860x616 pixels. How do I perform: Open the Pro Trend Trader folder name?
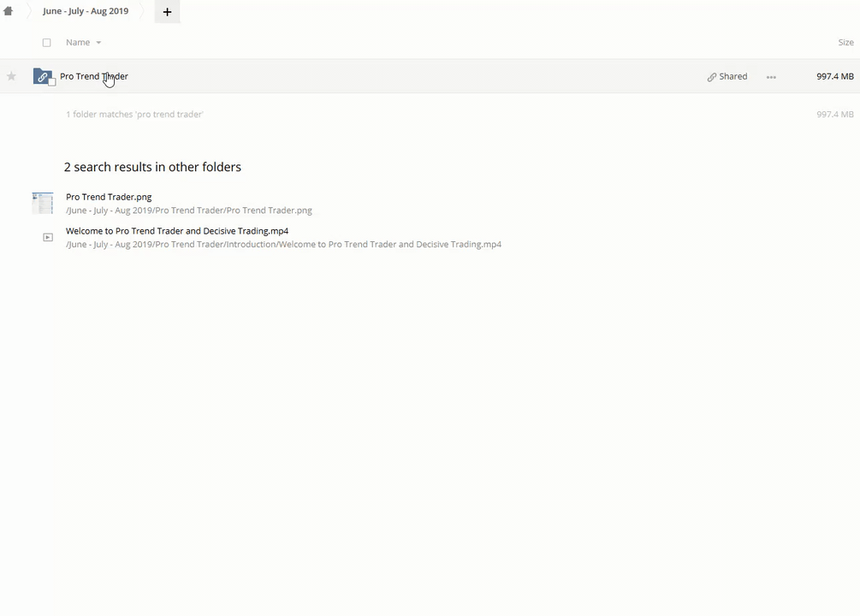point(93,76)
